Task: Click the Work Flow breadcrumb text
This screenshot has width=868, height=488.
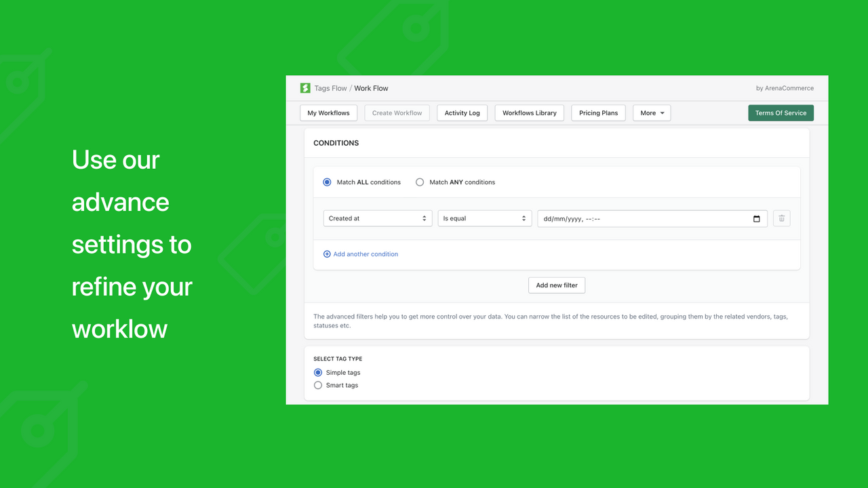Action: click(x=371, y=88)
